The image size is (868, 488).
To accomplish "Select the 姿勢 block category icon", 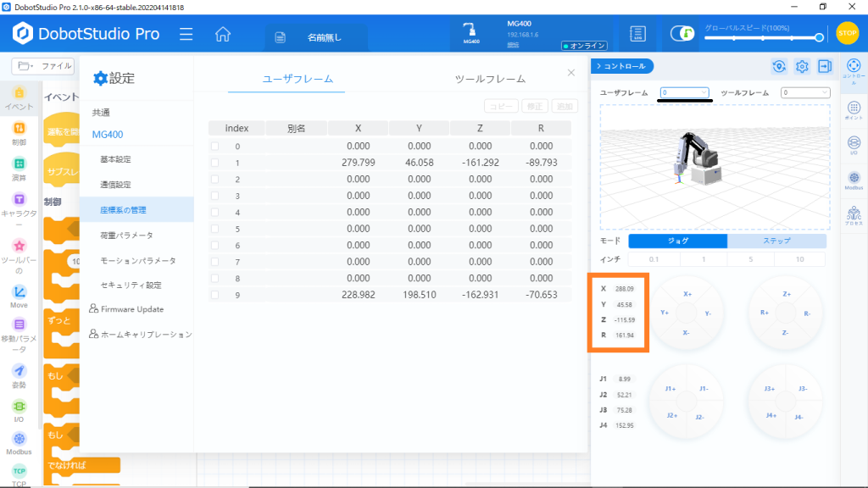I will [19, 376].
